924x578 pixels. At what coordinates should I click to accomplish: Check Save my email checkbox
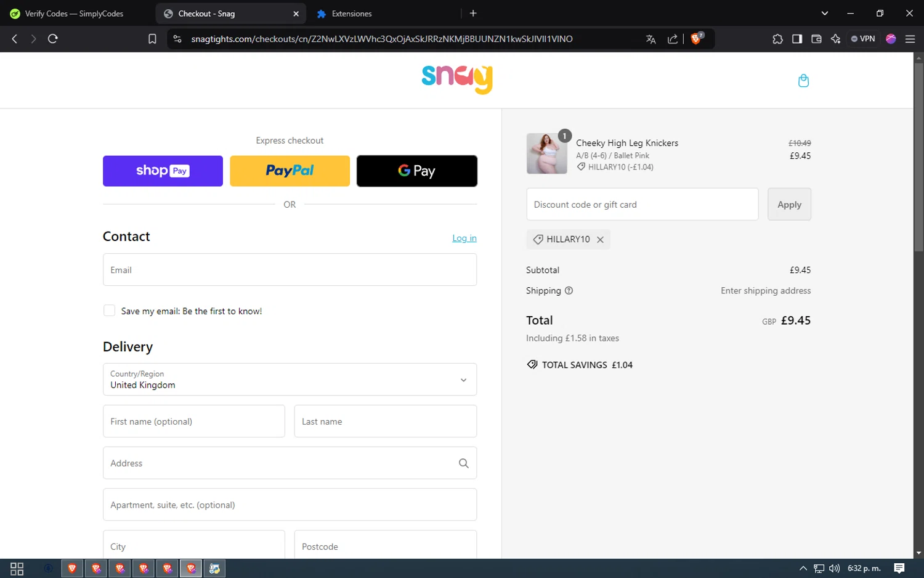tap(109, 311)
